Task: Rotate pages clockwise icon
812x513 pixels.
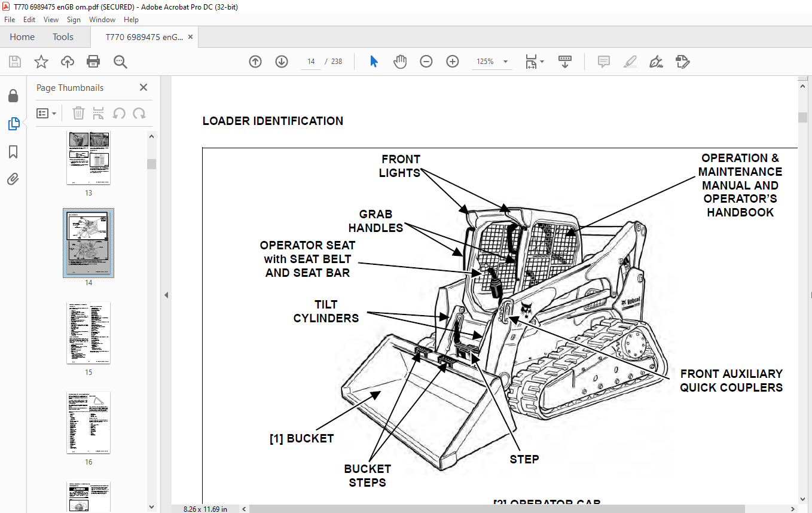Action: pyautogui.click(x=139, y=113)
